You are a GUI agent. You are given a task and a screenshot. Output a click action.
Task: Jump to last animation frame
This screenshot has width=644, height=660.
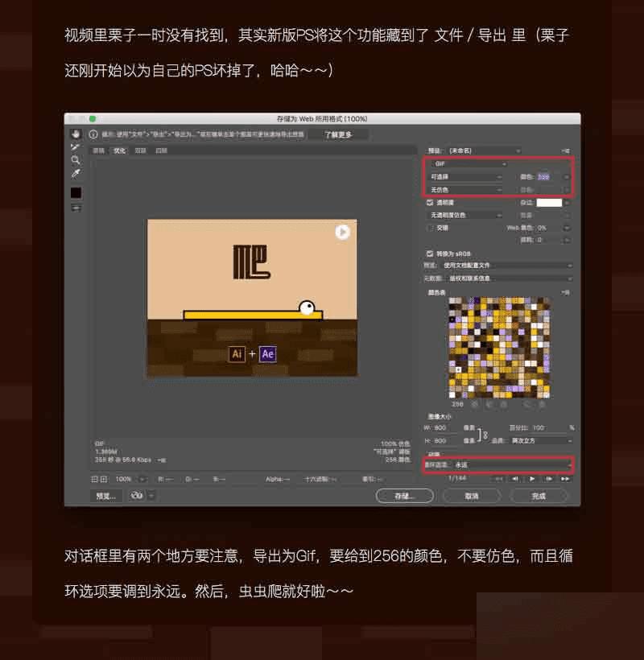(x=565, y=479)
